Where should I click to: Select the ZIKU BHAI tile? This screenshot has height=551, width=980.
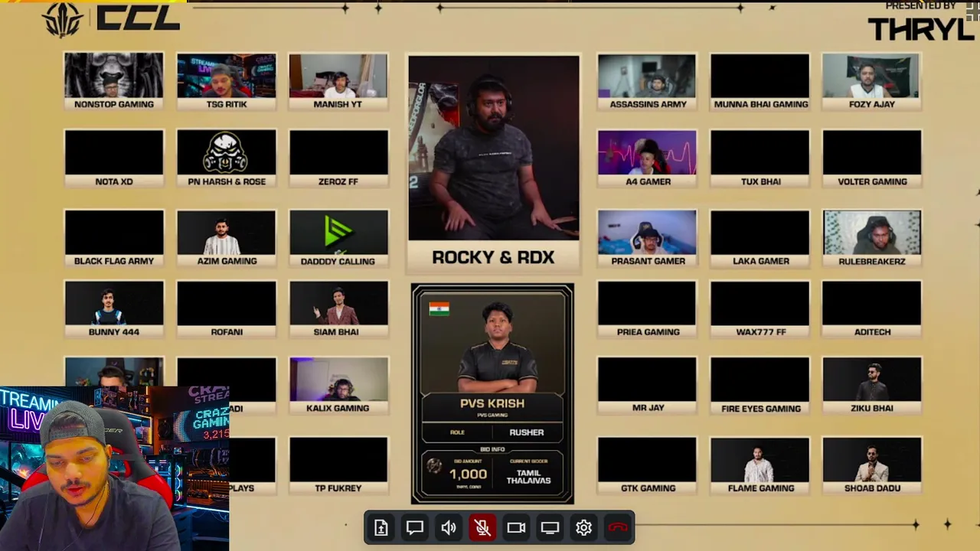[x=872, y=386]
